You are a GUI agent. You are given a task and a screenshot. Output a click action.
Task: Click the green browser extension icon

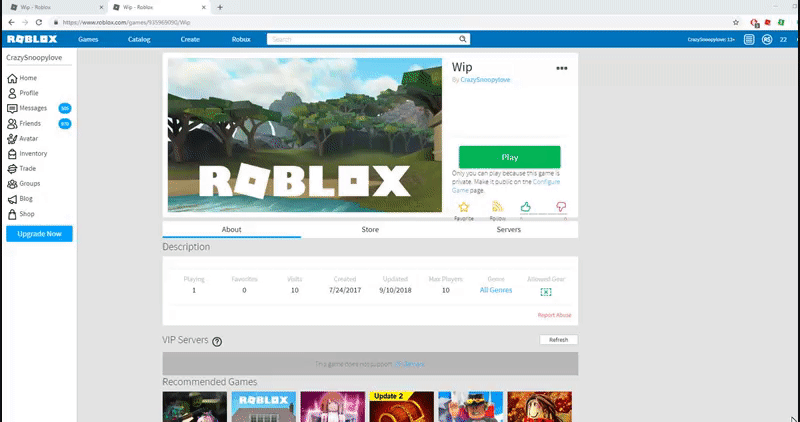781,22
